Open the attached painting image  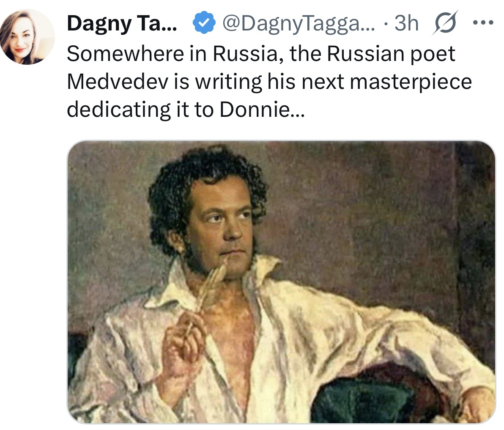(x=281, y=282)
